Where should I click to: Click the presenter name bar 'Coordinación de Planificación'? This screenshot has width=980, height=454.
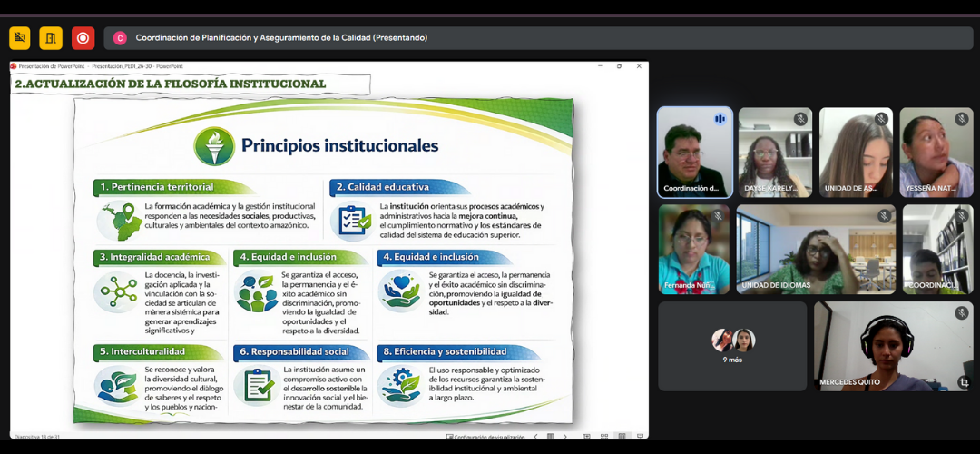point(281,38)
